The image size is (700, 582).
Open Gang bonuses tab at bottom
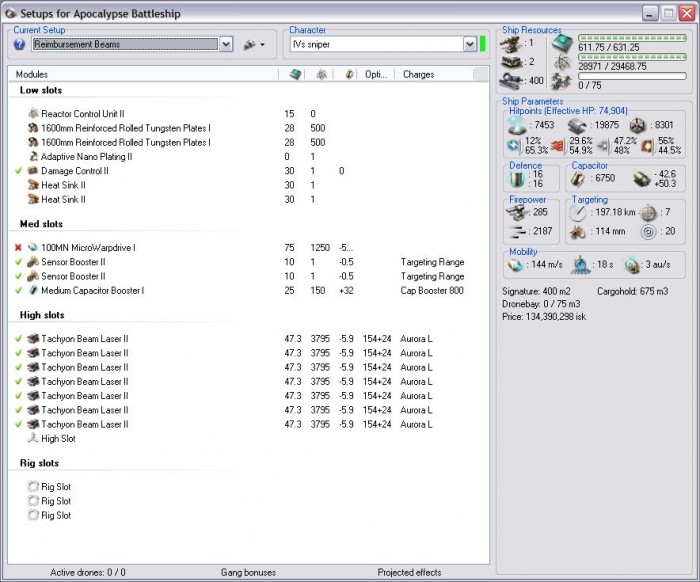pyautogui.click(x=248, y=573)
